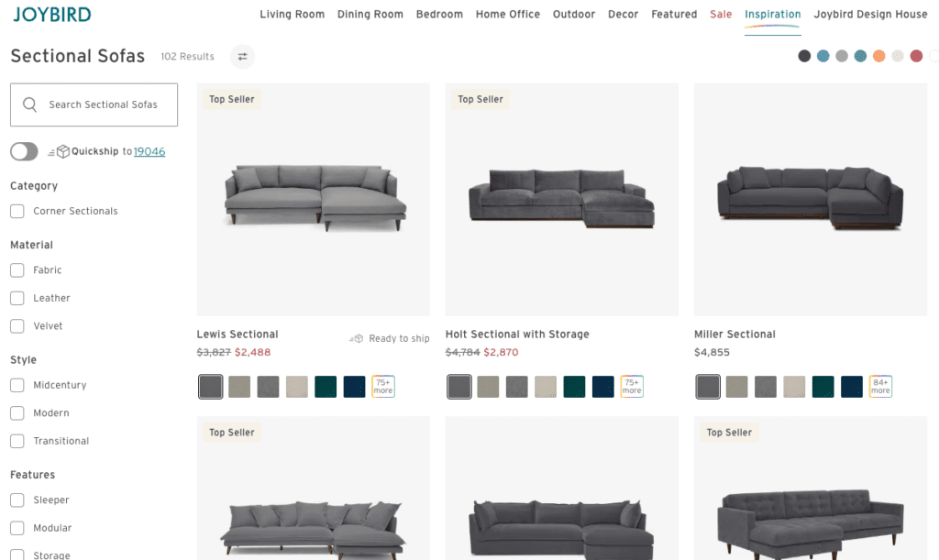Viewport: 939px width, 560px height.
Task: Open the Sale menu item
Action: (721, 15)
